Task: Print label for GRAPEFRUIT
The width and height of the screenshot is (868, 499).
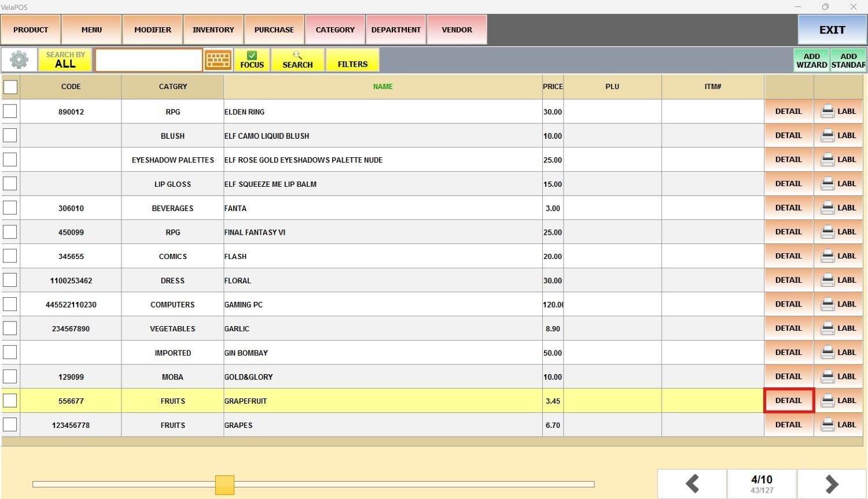Action: click(838, 400)
